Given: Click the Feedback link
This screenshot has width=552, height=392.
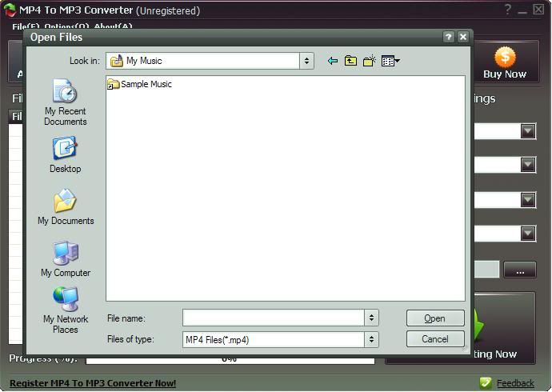Looking at the screenshot, I should (515, 383).
